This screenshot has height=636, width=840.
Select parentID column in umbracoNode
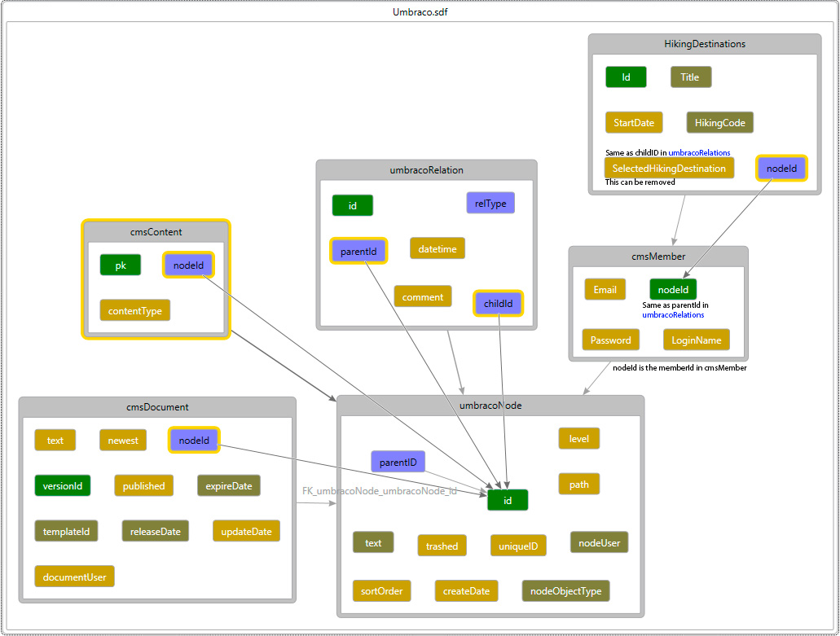398,462
